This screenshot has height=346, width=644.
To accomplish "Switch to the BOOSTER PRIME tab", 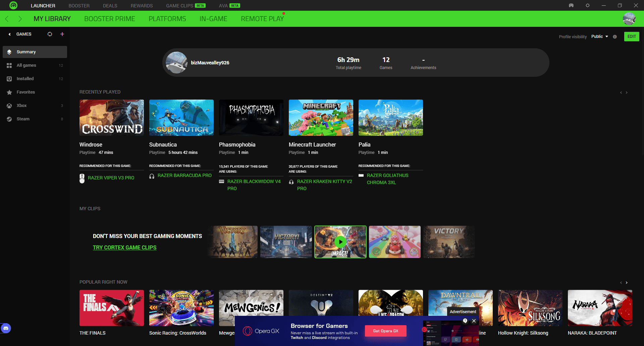I will [x=110, y=19].
